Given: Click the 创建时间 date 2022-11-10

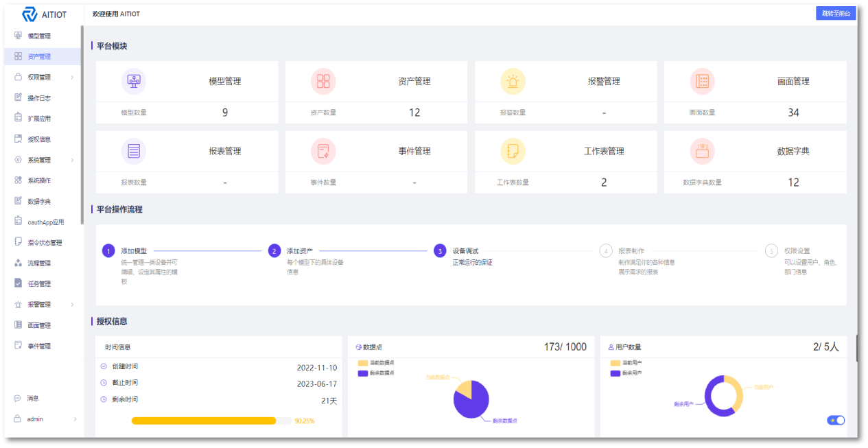Looking at the screenshot, I should pos(317,367).
